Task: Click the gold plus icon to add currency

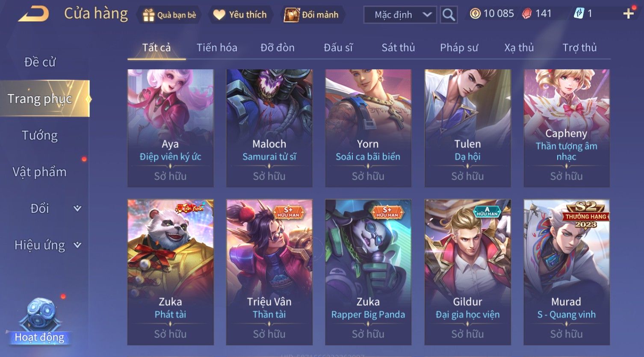Action: coord(628,14)
